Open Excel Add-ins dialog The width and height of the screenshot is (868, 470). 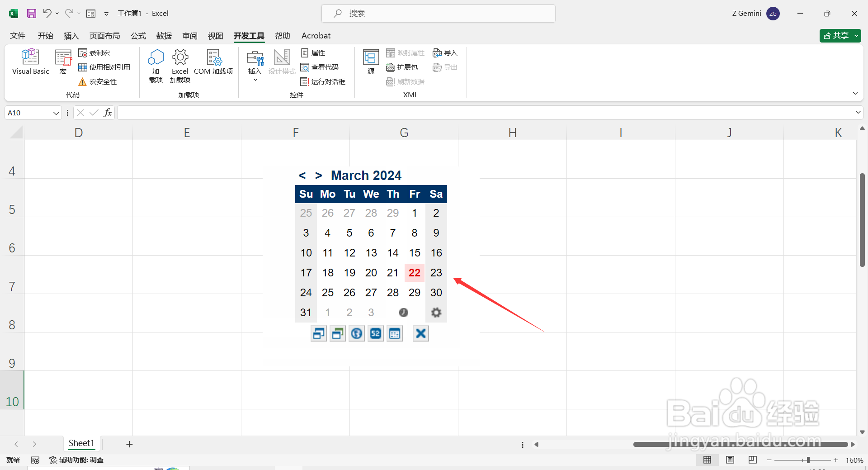[x=180, y=66]
